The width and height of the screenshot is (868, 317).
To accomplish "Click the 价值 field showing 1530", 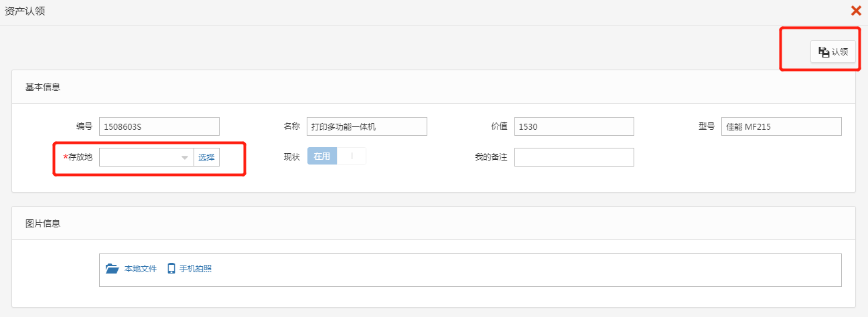I will pos(573,126).
